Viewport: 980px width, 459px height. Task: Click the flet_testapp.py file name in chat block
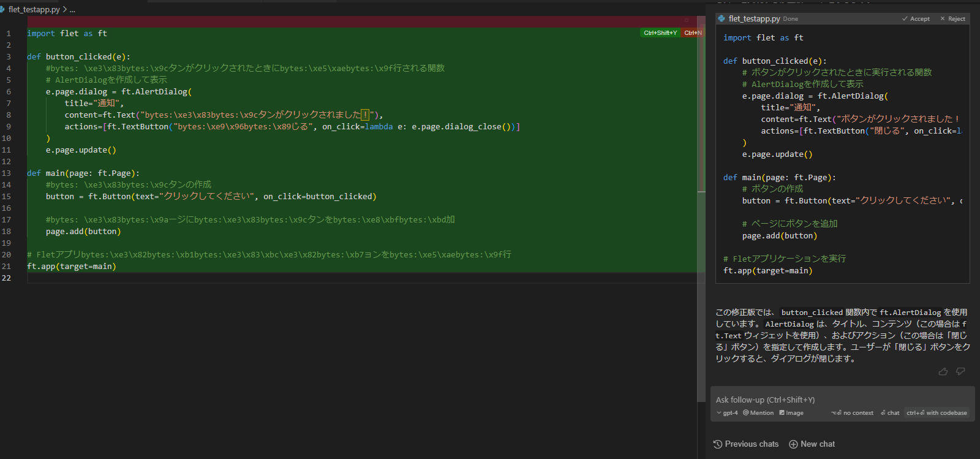[x=754, y=19]
